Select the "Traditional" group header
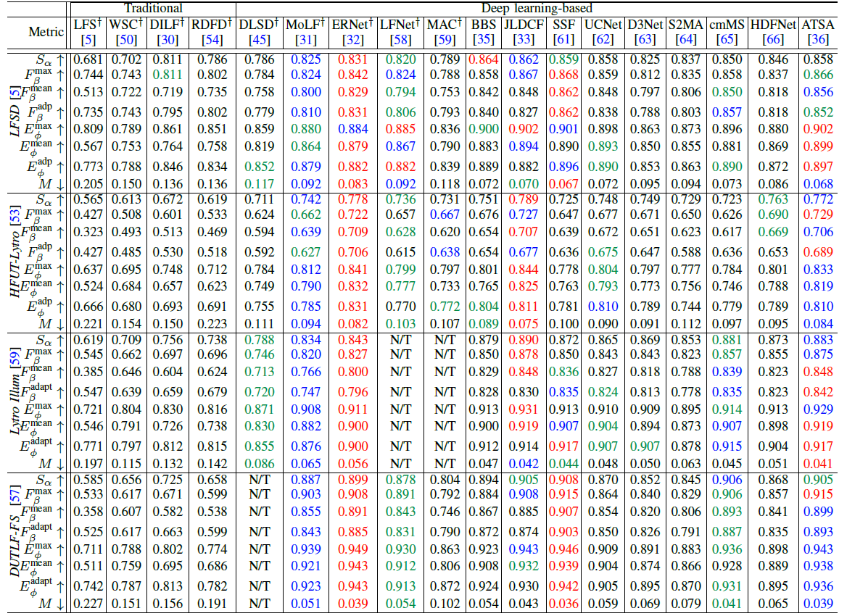The height and width of the screenshot is (616, 847). pos(154,8)
